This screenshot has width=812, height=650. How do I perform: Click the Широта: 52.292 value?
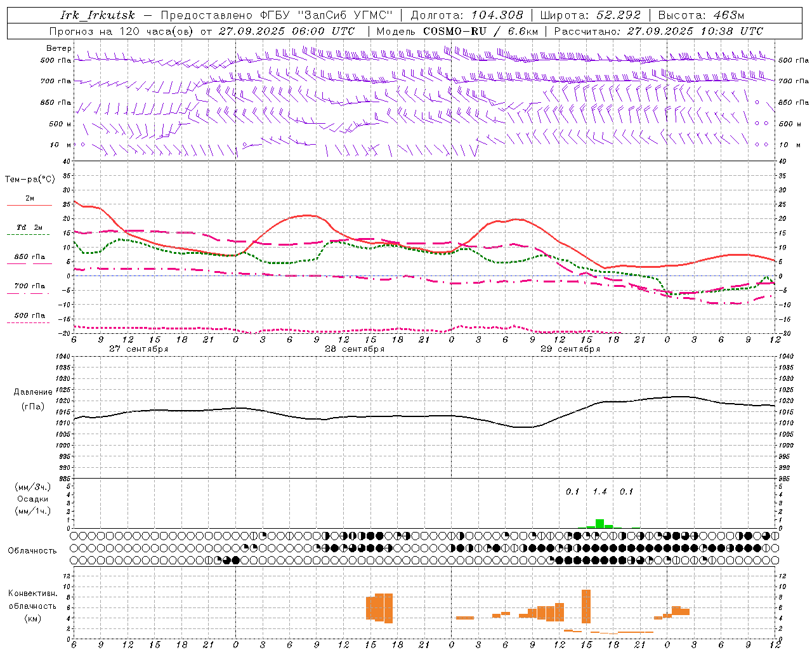(591, 15)
